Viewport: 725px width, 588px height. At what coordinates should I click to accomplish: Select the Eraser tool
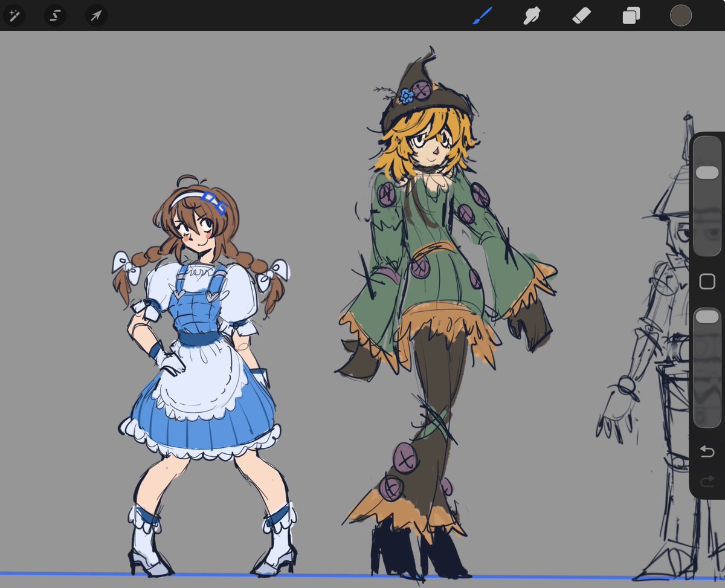tap(581, 15)
